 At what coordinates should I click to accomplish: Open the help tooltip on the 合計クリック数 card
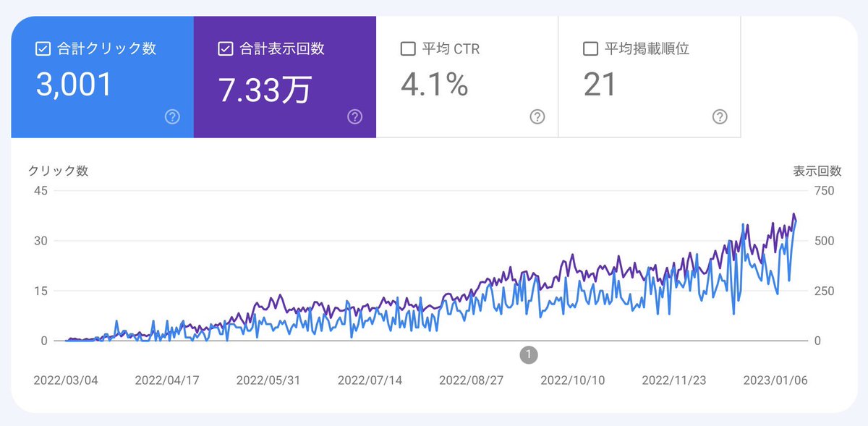[x=172, y=116]
